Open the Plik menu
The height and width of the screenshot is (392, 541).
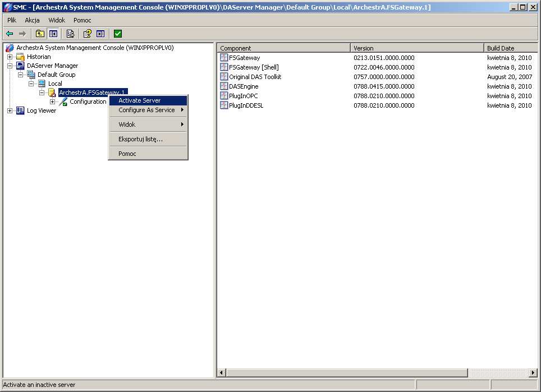point(12,20)
